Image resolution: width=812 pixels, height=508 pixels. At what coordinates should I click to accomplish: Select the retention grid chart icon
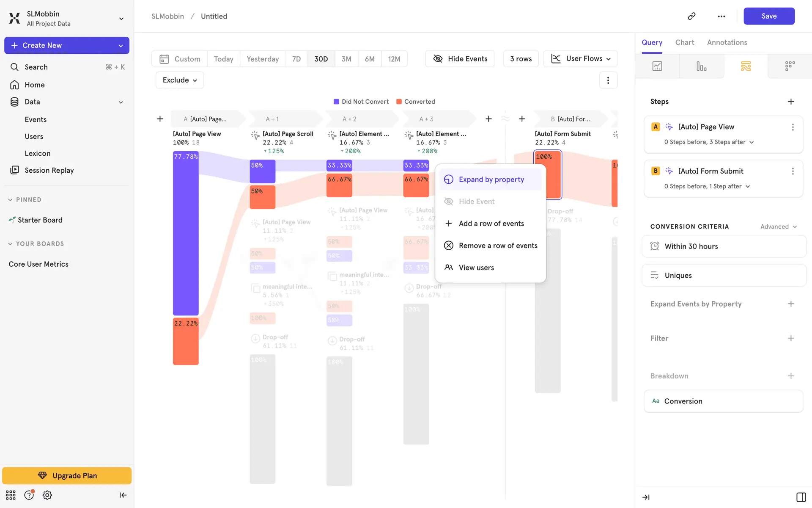pyautogui.click(x=790, y=66)
